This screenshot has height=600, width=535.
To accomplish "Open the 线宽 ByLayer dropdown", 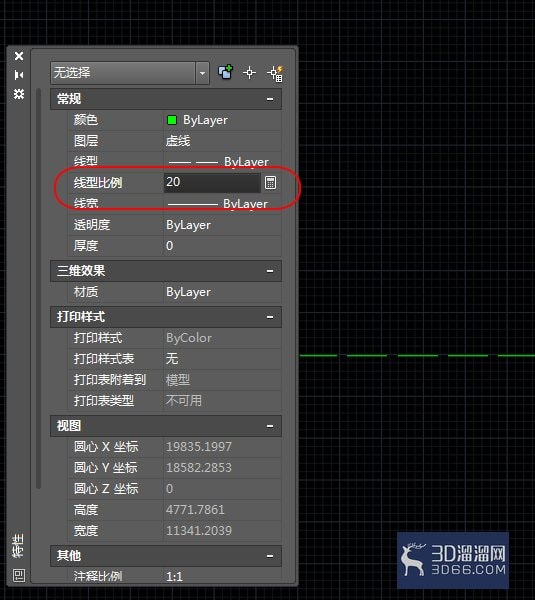I will (x=222, y=204).
